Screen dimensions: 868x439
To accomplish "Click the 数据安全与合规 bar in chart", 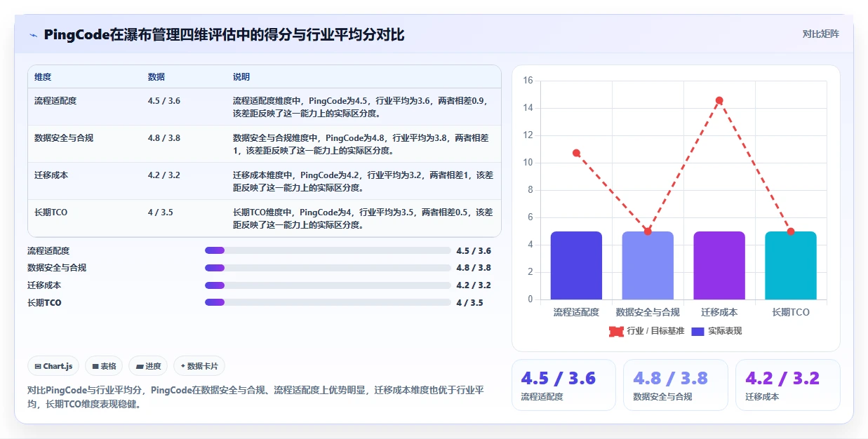I will pyautogui.click(x=648, y=266).
